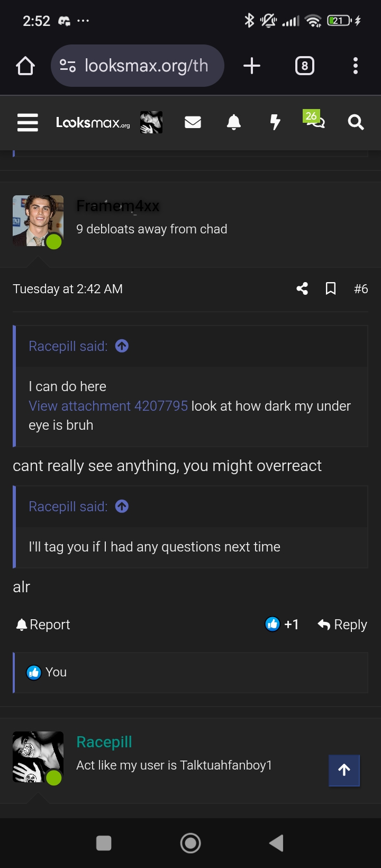381x868 pixels.
Task: Open the hamburger navigation menu
Action: (x=28, y=122)
